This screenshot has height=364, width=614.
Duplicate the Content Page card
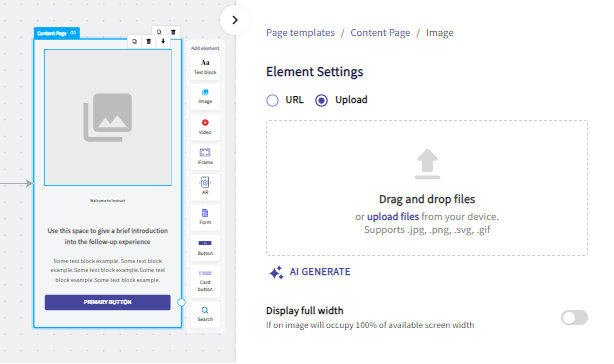(159, 32)
